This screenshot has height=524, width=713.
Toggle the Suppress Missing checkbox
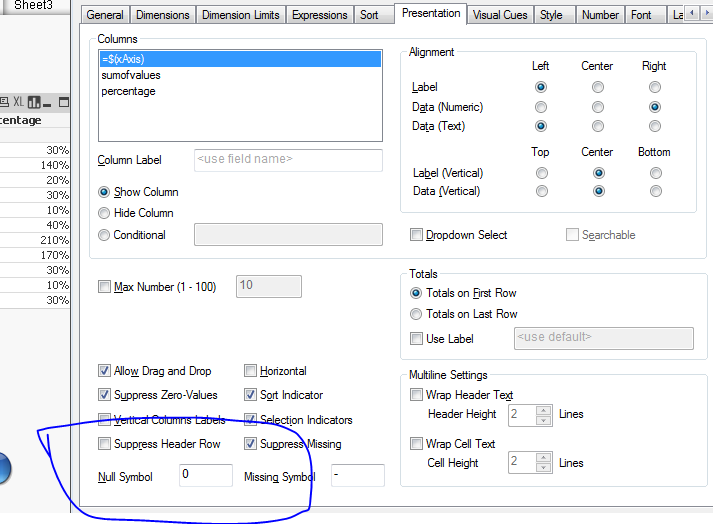coord(251,444)
